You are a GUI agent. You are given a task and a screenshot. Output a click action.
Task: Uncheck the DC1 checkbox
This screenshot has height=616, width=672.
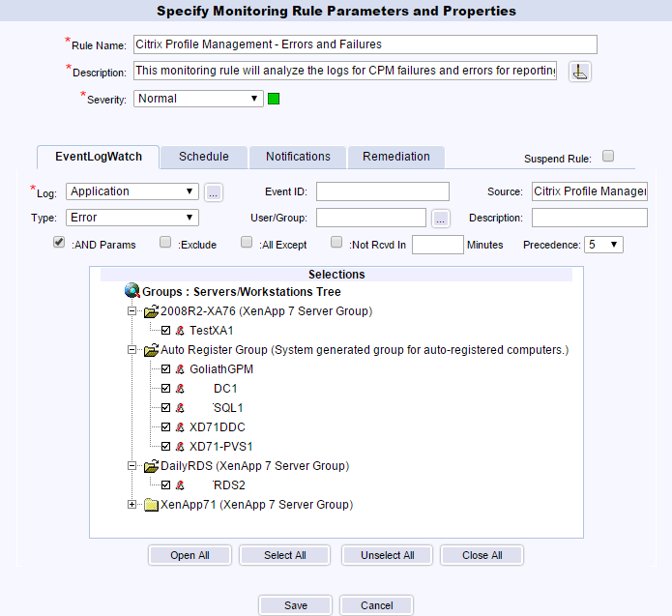point(166,389)
